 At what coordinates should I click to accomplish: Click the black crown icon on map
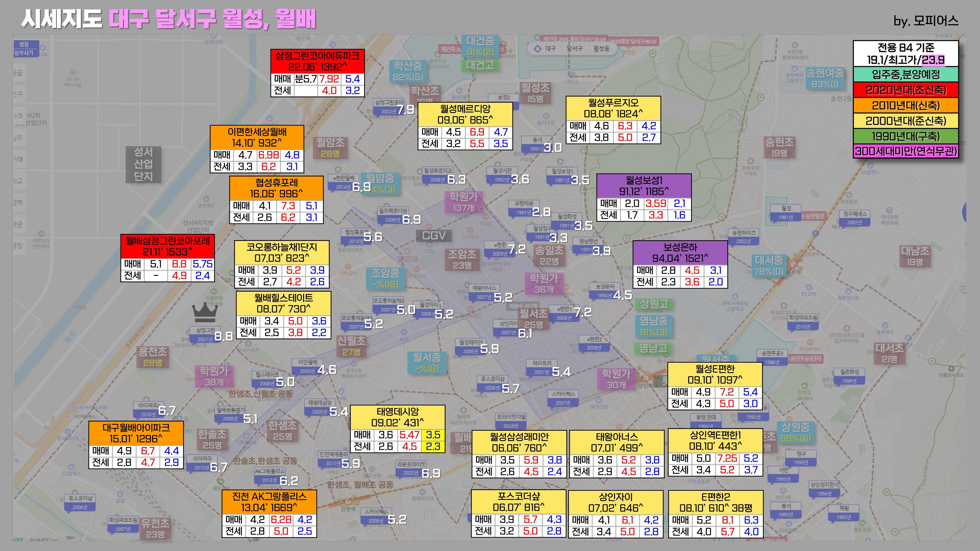click(x=205, y=312)
